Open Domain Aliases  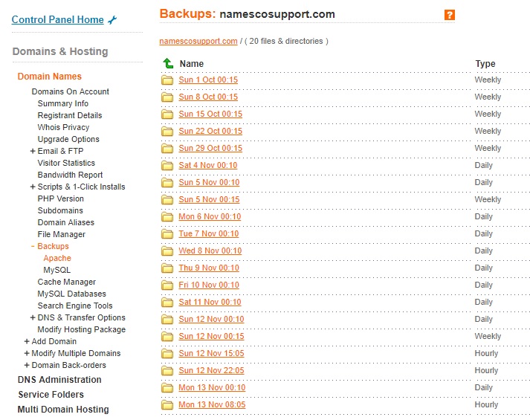(x=66, y=222)
